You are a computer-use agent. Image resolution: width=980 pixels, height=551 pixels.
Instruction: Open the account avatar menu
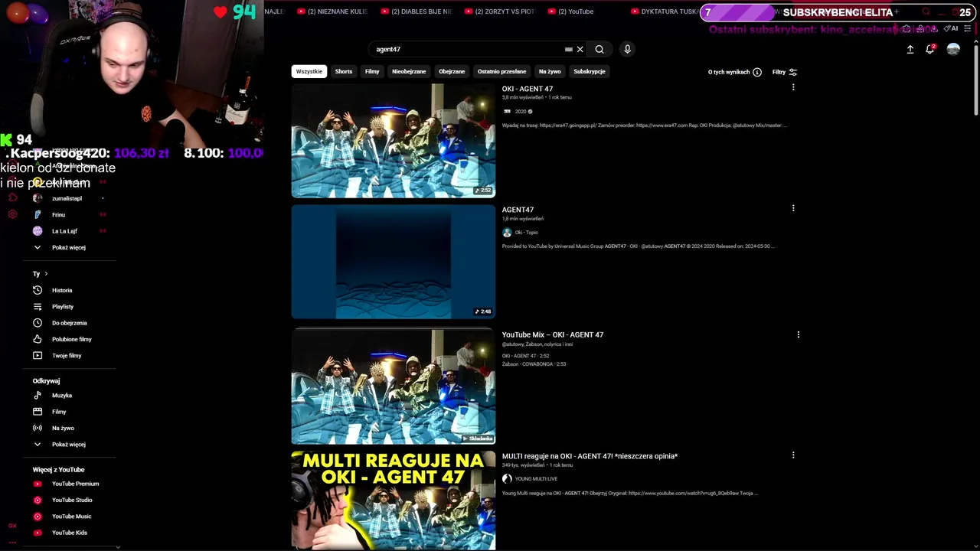pos(953,49)
